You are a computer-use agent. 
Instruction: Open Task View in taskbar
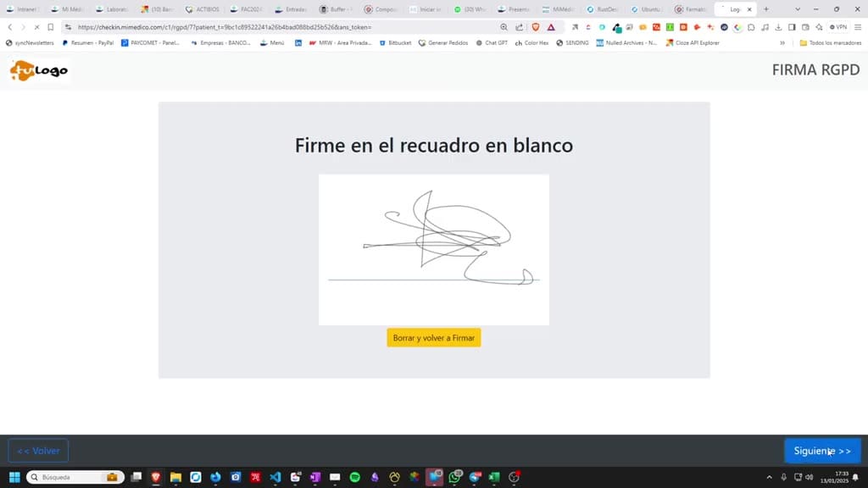click(x=136, y=477)
